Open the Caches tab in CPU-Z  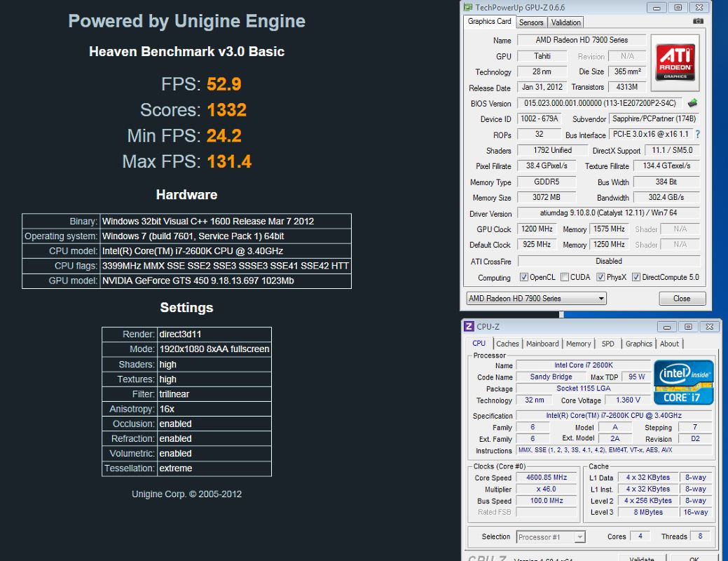[507, 344]
